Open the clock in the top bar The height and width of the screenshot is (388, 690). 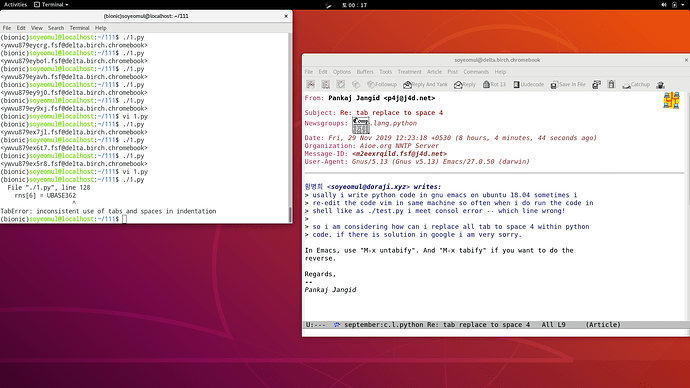tap(354, 5)
